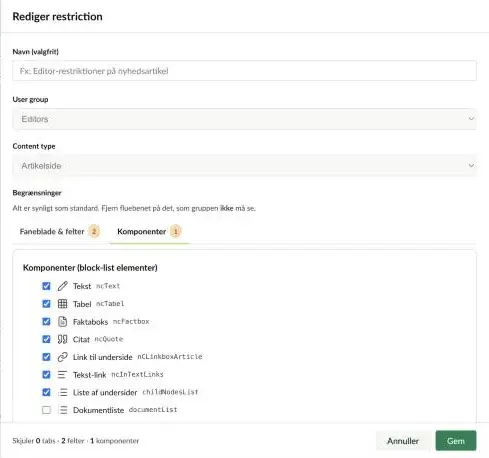Click the badge 2 on Faneblade & felter

[94, 231]
